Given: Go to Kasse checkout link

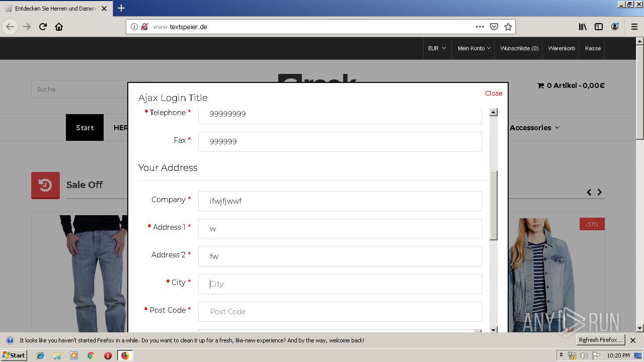Looking at the screenshot, I should [x=593, y=48].
